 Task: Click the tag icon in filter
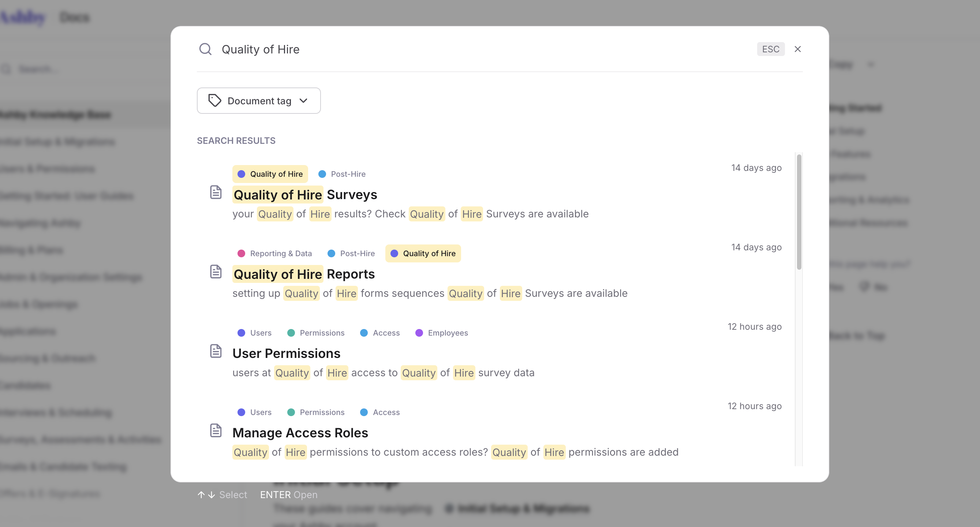coord(214,101)
